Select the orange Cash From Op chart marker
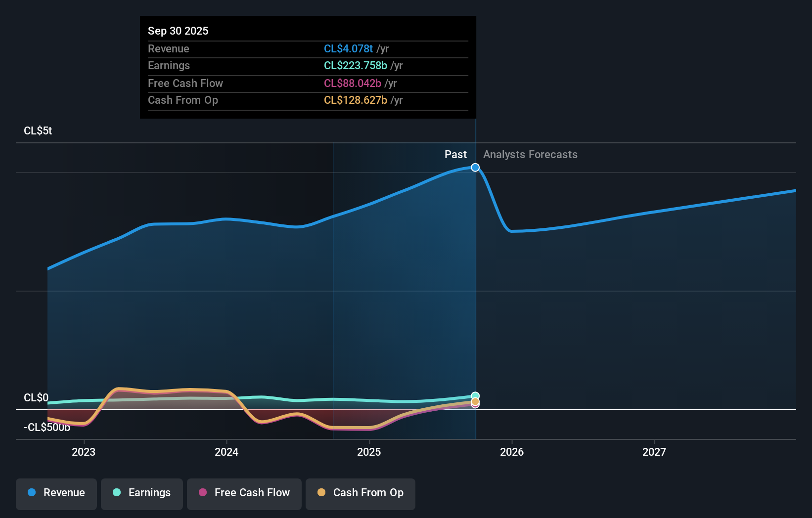 475,401
